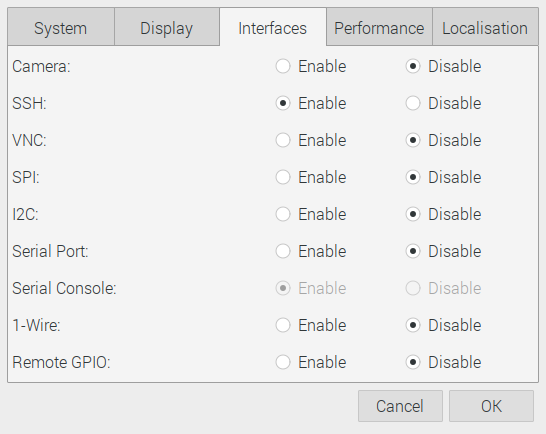Go to the Performance tab
Image resolution: width=546 pixels, height=434 pixels.
click(379, 28)
